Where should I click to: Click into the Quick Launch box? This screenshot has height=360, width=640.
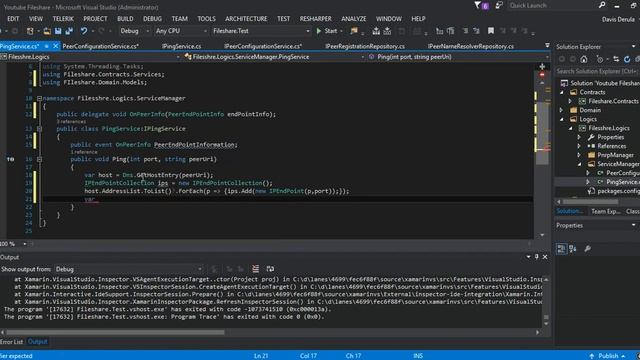[552, 5]
